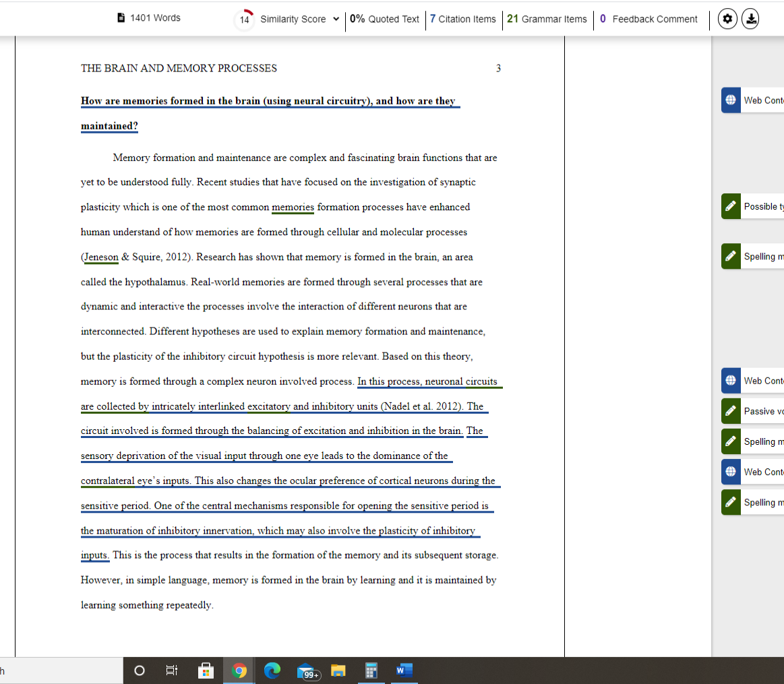Click the document icon beside 1401 Words
This screenshot has height=684, width=784.
coord(121,18)
